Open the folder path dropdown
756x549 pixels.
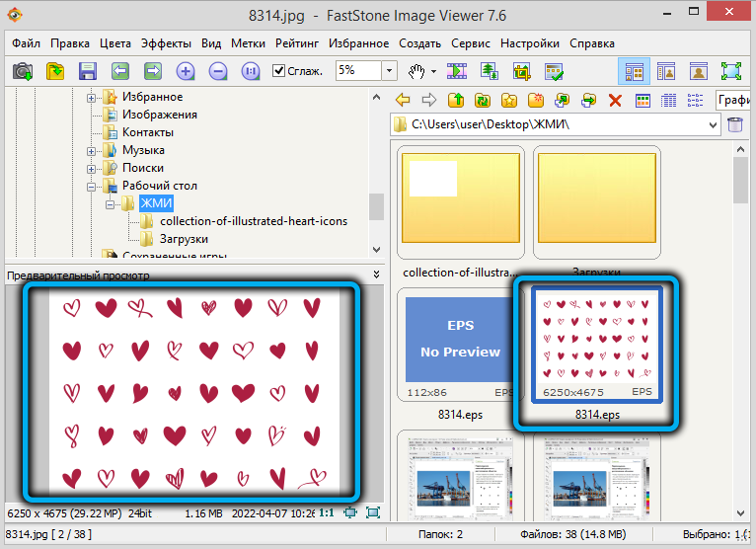[x=713, y=125]
